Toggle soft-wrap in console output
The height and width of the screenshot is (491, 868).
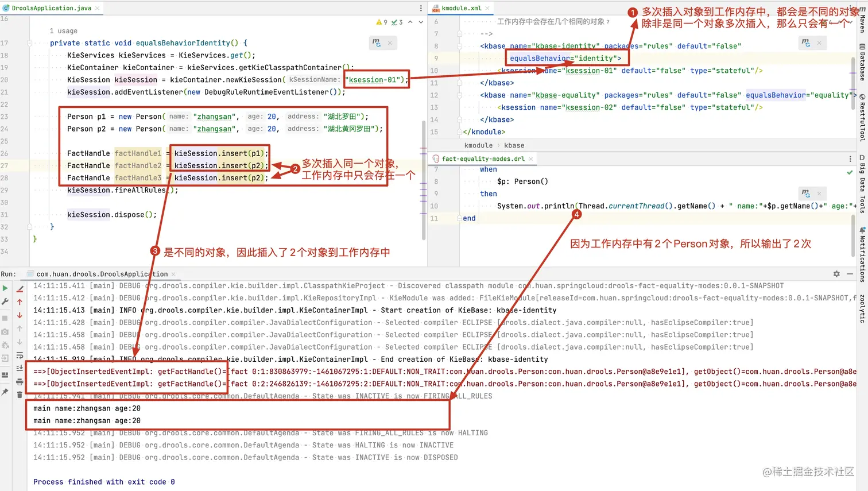pyautogui.click(x=20, y=355)
